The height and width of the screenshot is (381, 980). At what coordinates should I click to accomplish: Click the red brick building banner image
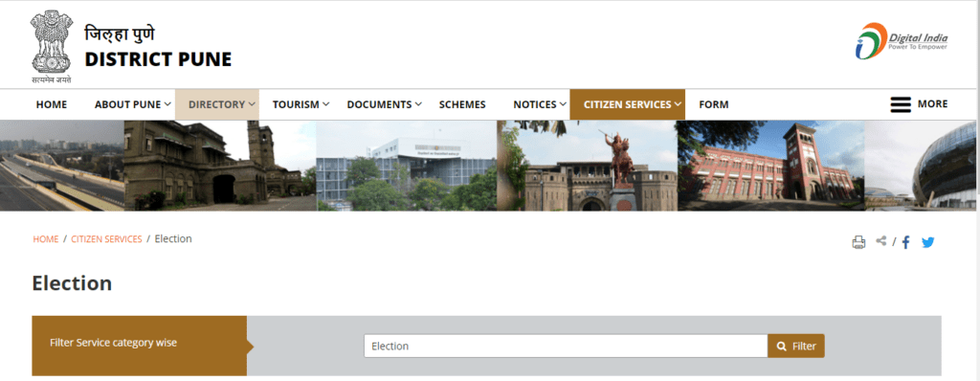click(770, 166)
